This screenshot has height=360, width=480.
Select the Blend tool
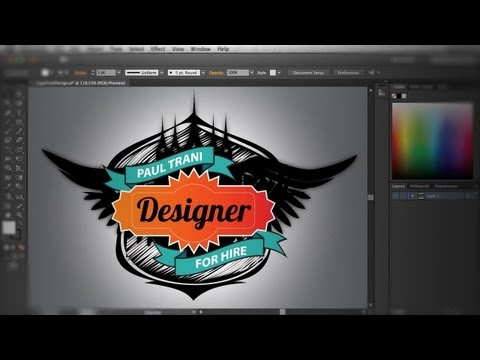[19, 187]
